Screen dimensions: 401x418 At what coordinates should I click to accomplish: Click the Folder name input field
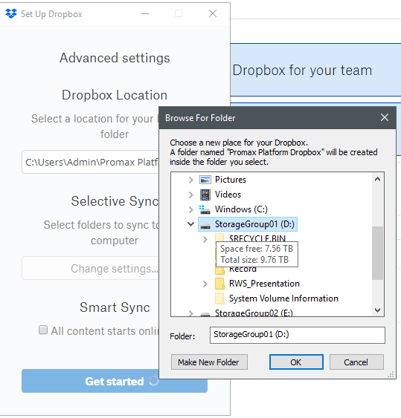297,335
